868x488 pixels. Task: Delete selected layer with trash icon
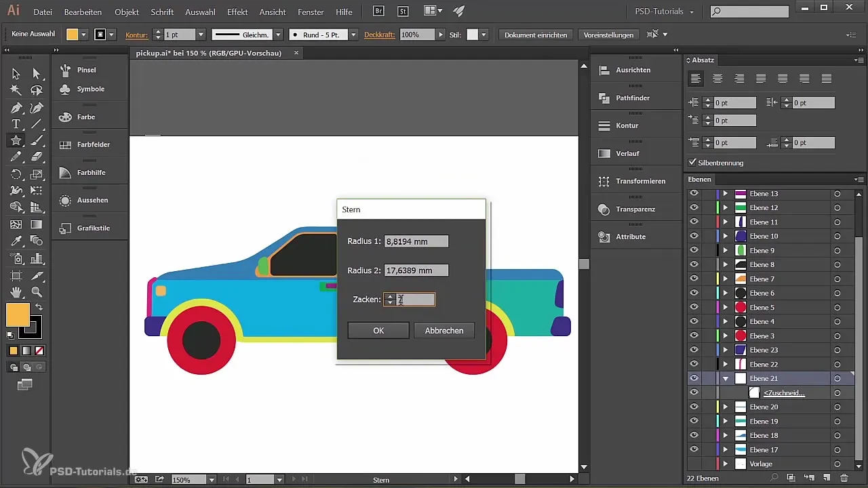coord(844,478)
